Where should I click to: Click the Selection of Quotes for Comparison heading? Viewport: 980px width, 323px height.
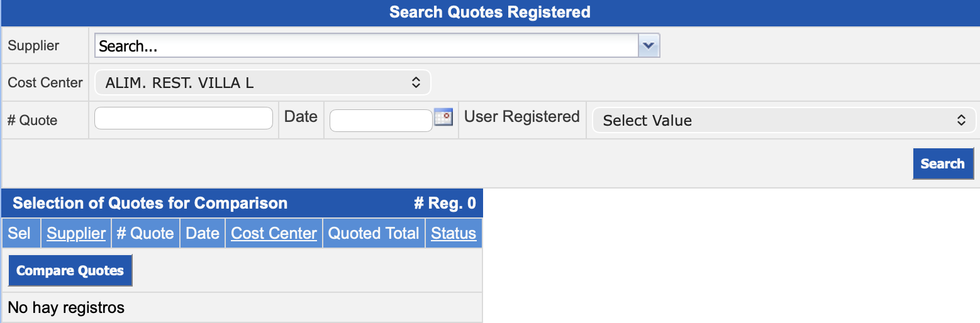click(150, 203)
